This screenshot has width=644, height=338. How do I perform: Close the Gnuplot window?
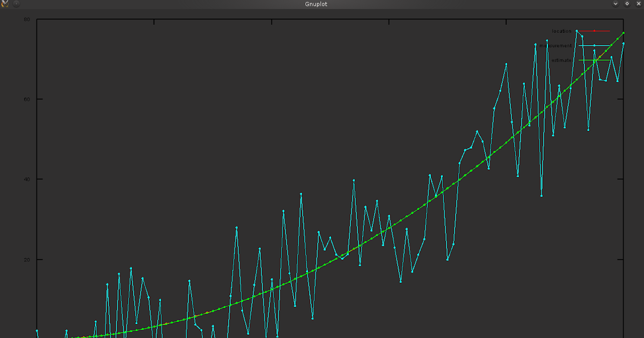click(638, 4)
